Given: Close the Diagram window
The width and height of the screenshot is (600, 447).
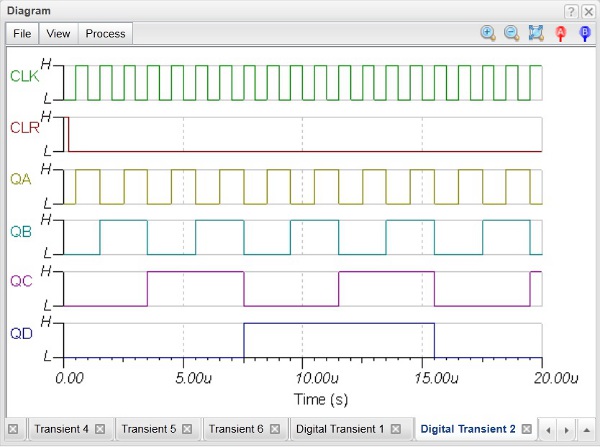Looking at the screenshot, I should coord(588,11).
